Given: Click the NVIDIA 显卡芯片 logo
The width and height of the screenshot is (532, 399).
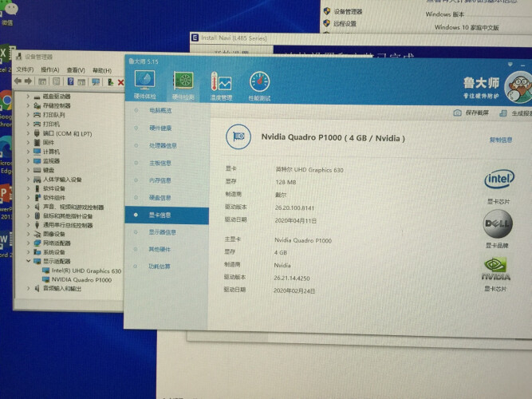Looking at the screenshot, I should 496,269.
